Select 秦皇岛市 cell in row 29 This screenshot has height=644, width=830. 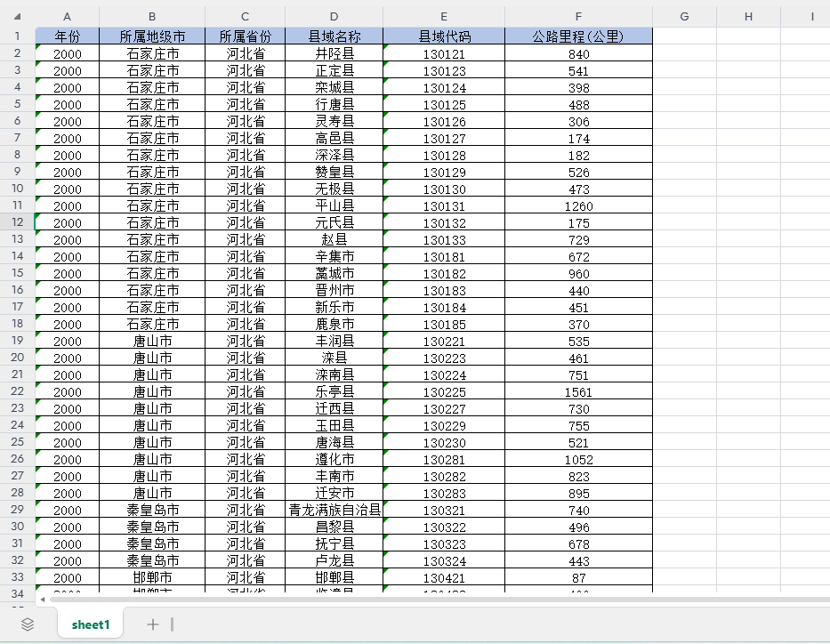pyautogui.click(x=152, y=510)
